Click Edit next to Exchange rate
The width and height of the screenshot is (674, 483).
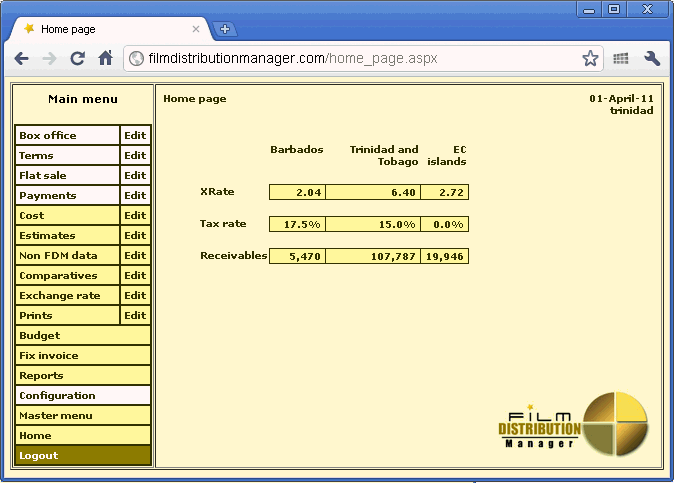(135, 296)
